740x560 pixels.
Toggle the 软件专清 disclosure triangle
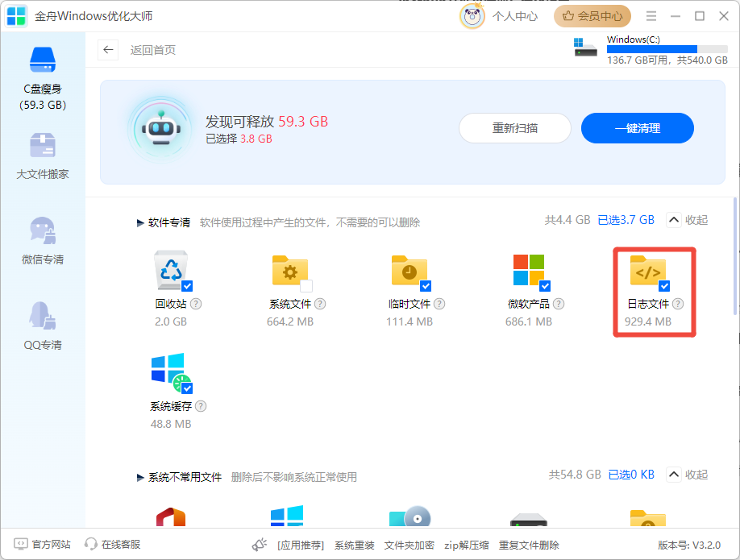point(140,222)
